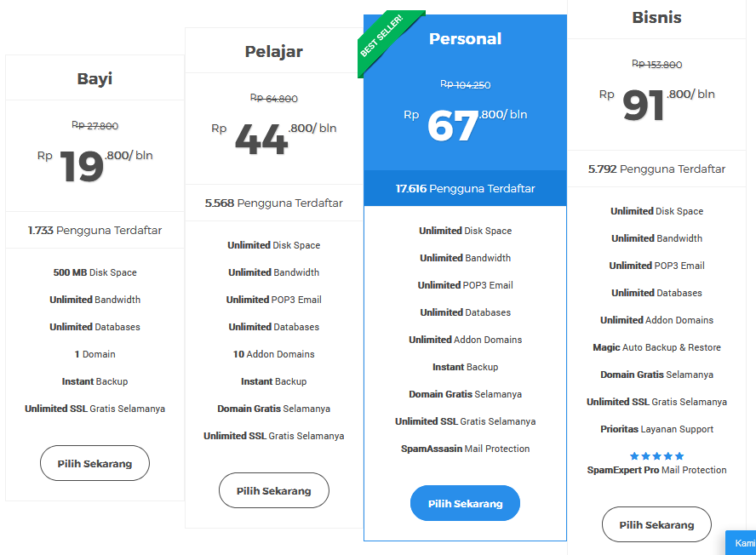Screen dimensions: 756x555
Task: Pick the Bisnis plan with Pilih Sekarang
Action: pyautogui.click(x=656, y=524)
